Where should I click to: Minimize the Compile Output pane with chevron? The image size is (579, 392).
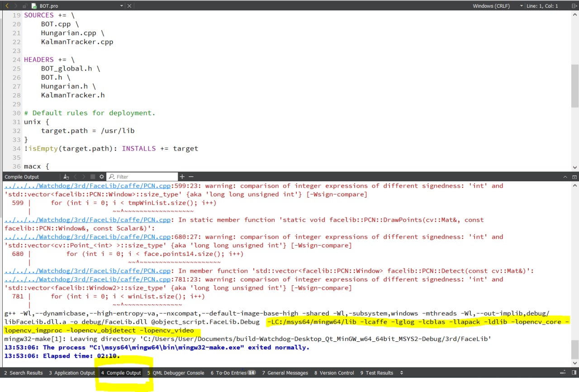[565, 177]
